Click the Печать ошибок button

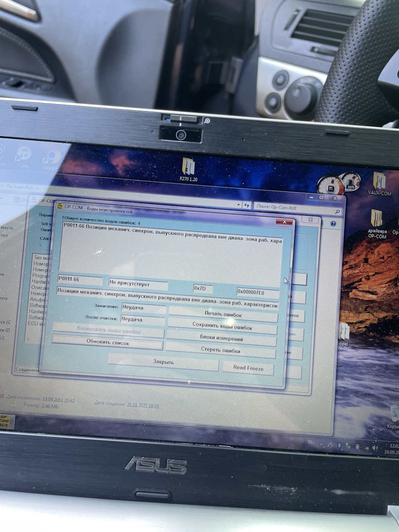point(223,315)
